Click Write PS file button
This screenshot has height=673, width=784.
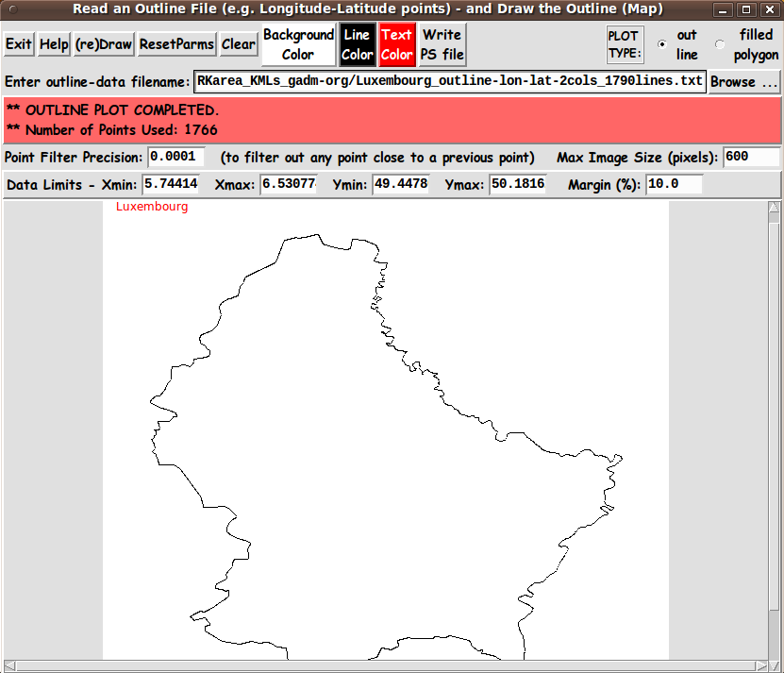tap(442, 44)
